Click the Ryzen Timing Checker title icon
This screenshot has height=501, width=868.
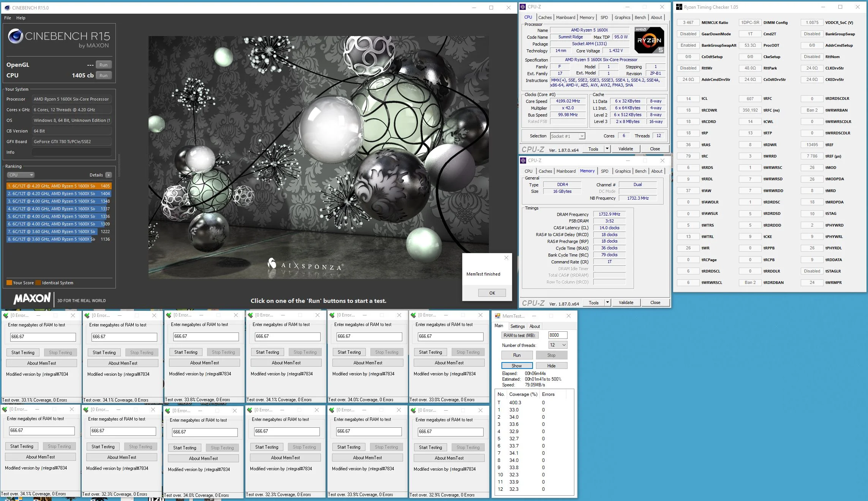click(679, 7)
